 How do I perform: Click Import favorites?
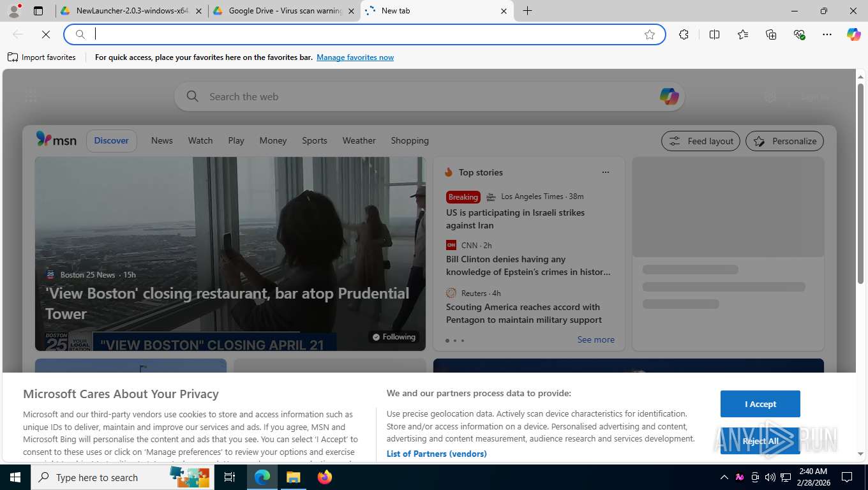point(41,57)
